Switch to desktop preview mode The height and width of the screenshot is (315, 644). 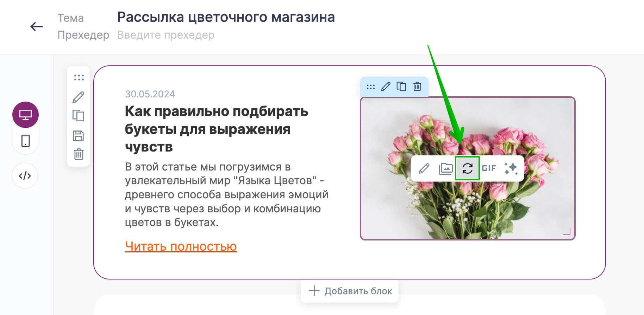[x=25, y=115]
